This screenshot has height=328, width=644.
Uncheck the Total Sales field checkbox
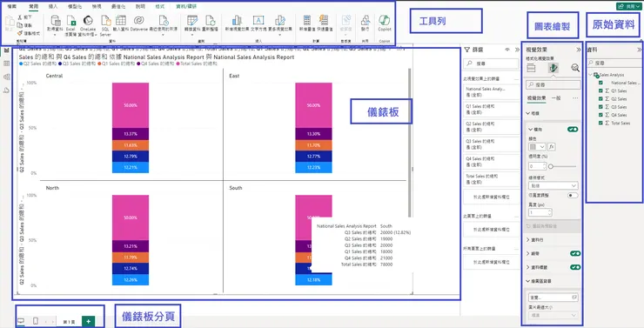[x=600, y=123]
